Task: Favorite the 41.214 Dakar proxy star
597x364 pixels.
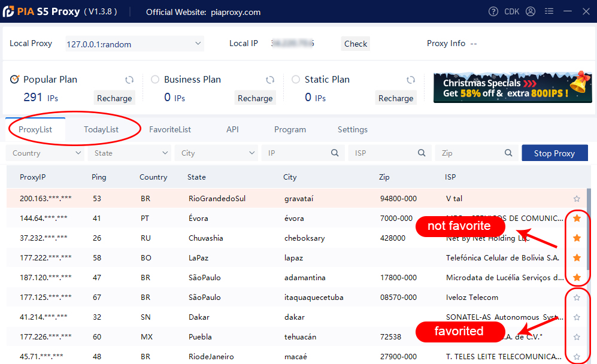Action: [x=577, y=317]
